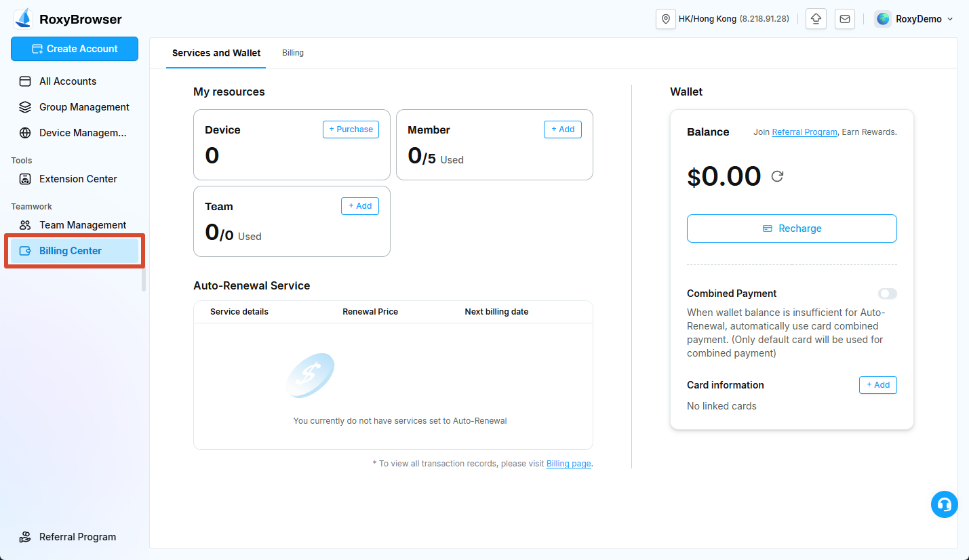The image size is (969, 560).
Task: Click the card icon in Recharge button
Action: (768, 228)
